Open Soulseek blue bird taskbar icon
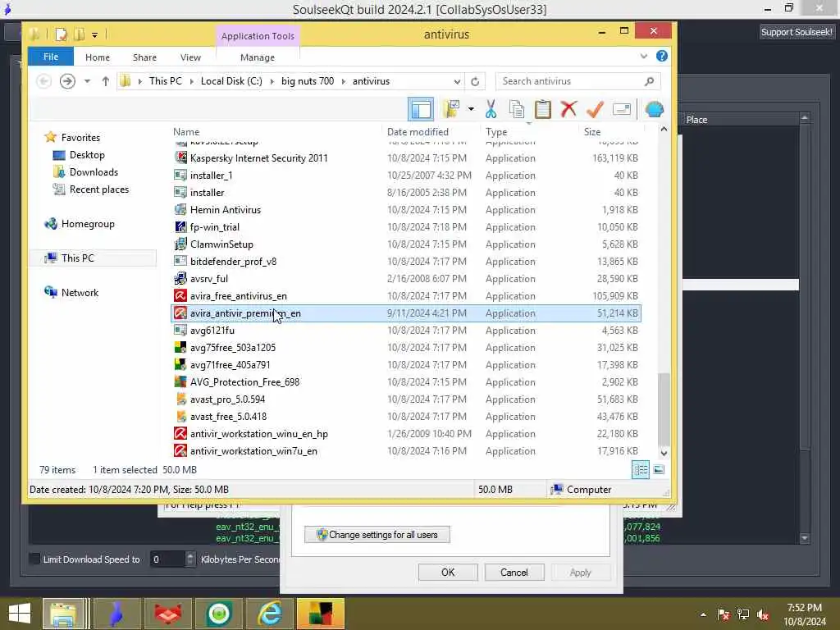 116,614
